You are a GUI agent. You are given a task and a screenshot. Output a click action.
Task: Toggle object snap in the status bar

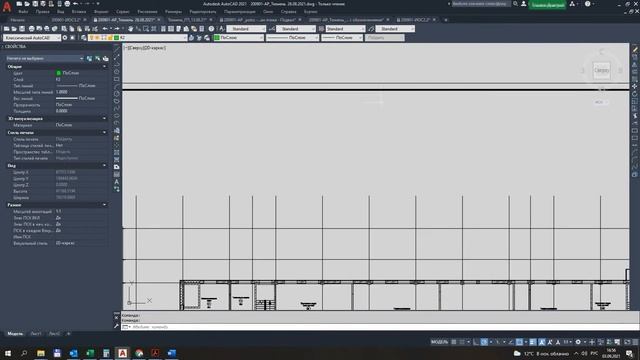[519, 342]
